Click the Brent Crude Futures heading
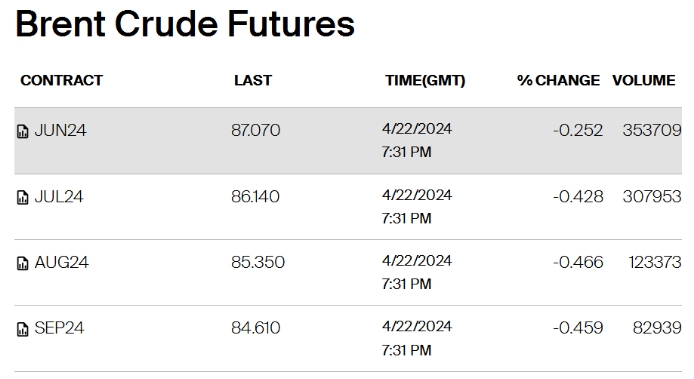 tap(185, 24)
